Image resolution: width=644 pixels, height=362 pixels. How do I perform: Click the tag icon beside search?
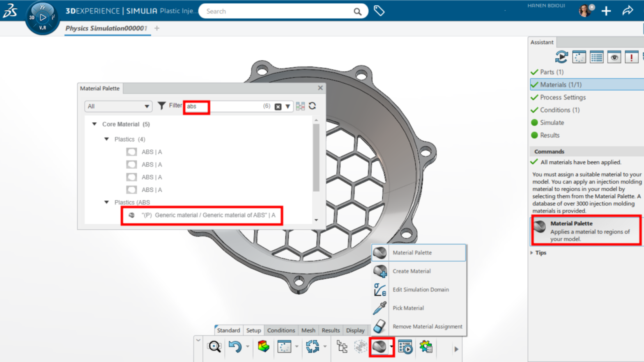click(x=379, y=11)
